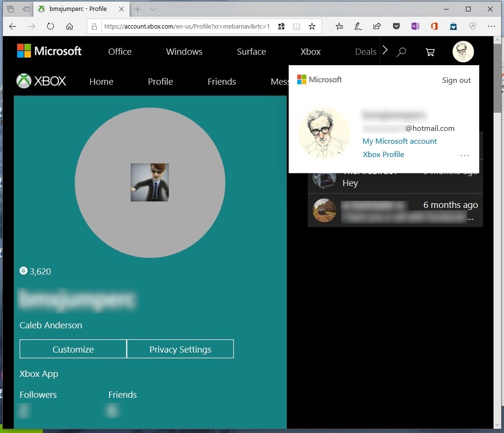Screen dimensions: 504x433
Task: Add this page to favorites with the star
Action: [312, 27]
